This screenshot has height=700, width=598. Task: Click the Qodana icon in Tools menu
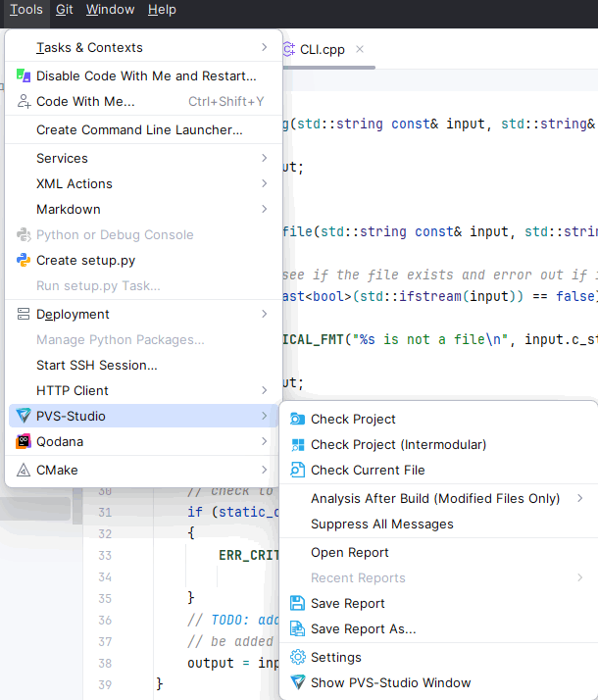tap(24, 441)
